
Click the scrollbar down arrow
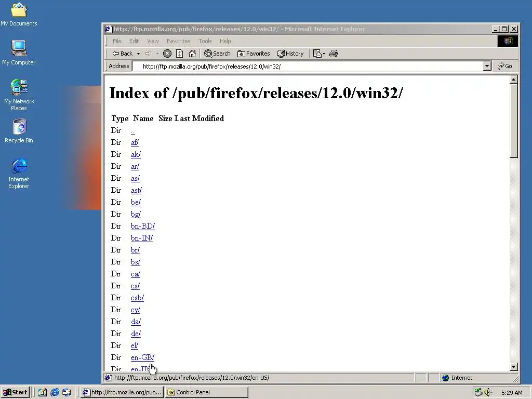[x=513, y=366]
